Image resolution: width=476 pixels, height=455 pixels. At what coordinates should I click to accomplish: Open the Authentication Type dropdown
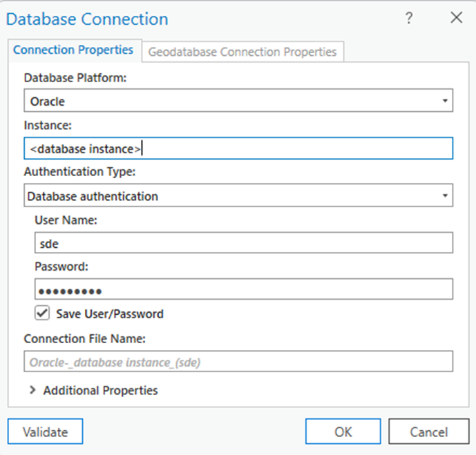238,195
